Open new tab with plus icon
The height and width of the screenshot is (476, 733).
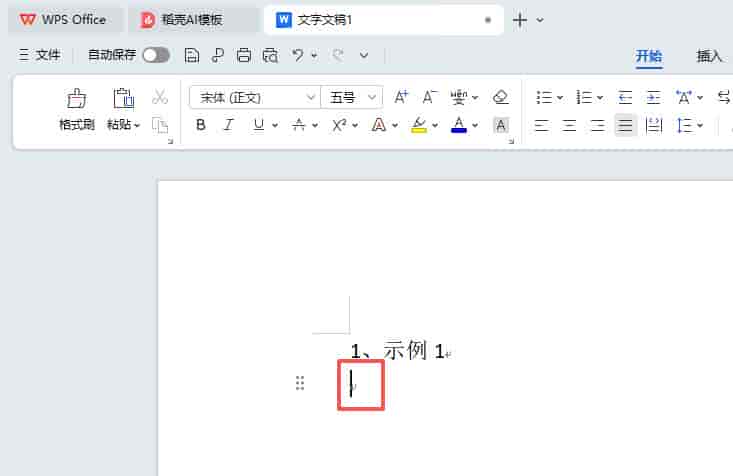point(520,20)
